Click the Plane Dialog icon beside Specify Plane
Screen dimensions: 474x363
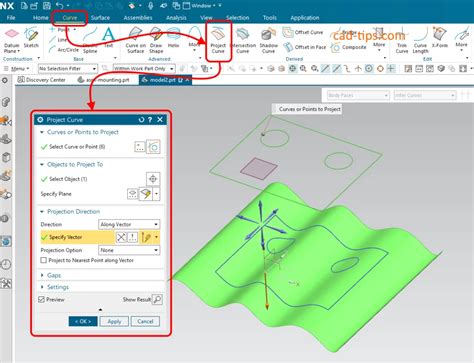(x=133, y=194)
